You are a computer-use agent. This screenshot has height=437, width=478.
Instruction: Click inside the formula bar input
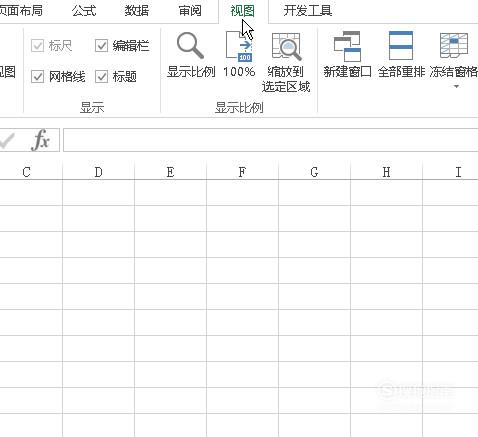270,140
